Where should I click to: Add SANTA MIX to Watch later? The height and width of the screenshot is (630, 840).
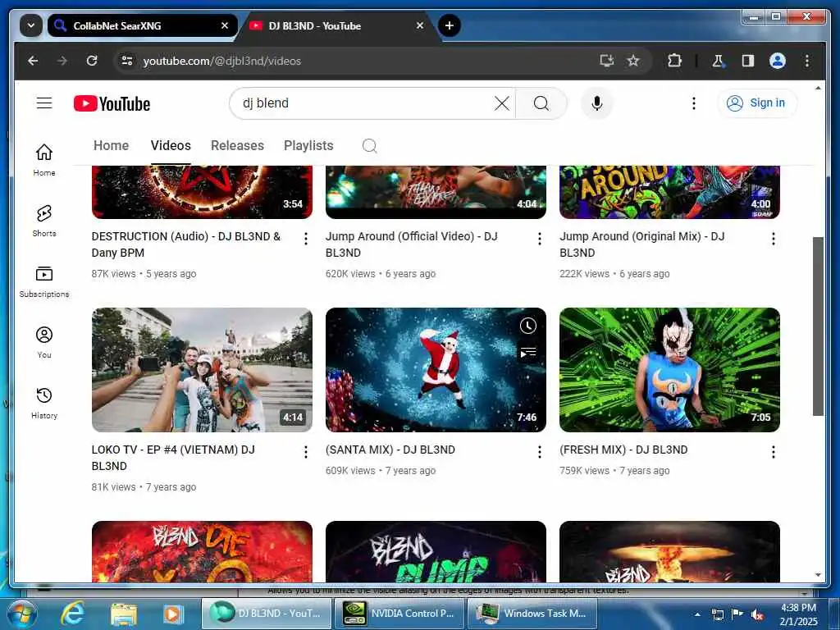(x=527, y=326)
